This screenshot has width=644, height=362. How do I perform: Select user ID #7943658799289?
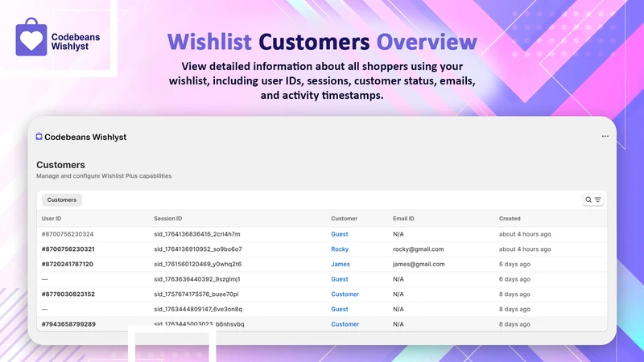(x=68, y=324)
